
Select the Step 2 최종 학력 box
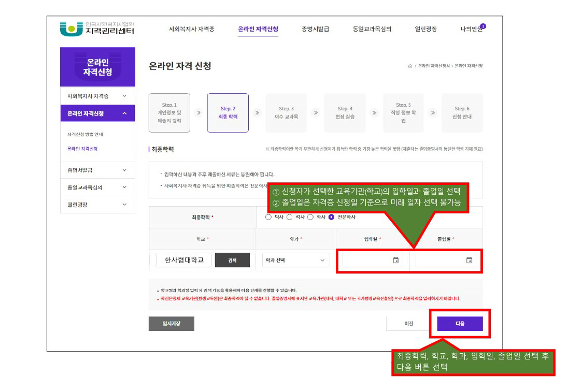(228, 113)
